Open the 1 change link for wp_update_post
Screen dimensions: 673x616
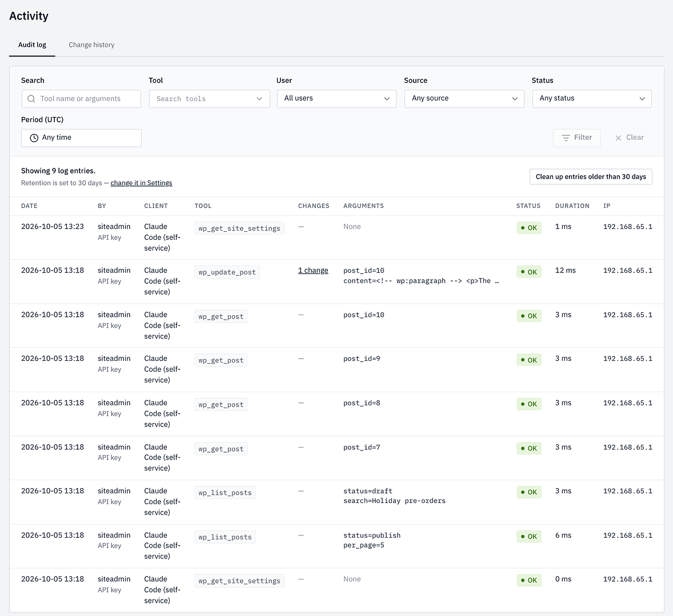(x=313, y=270)
